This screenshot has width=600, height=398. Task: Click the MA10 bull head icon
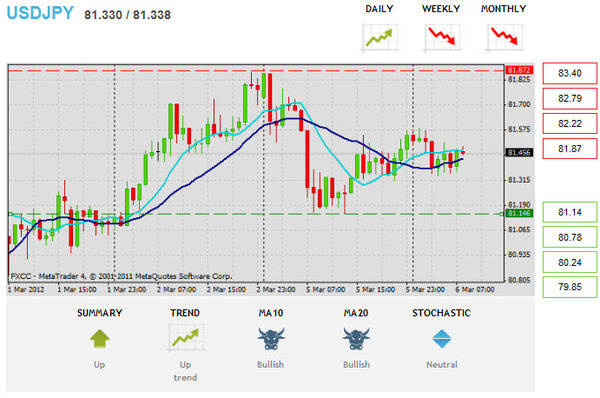[271, 339]
